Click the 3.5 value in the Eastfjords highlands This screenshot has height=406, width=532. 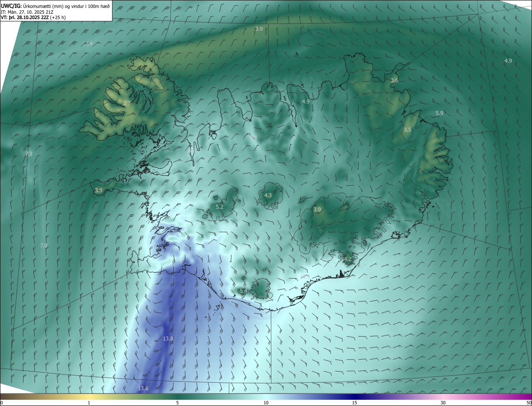407,130
